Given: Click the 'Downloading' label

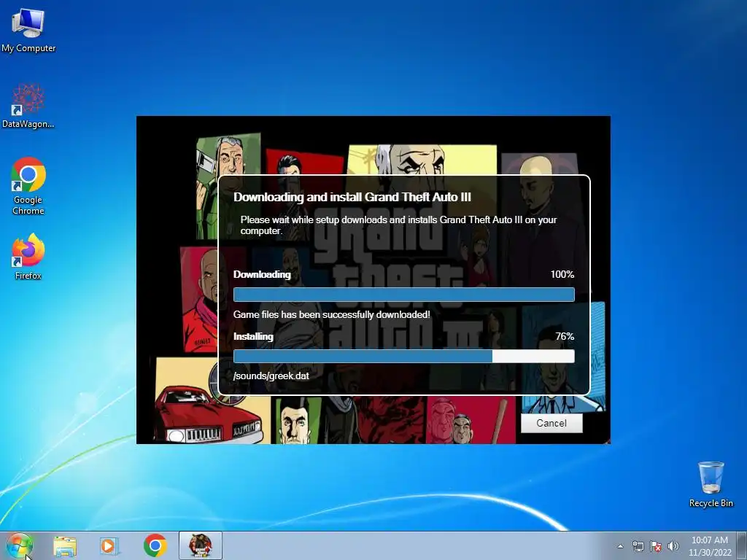Looking at the screenshot, I should pos(262,275).
